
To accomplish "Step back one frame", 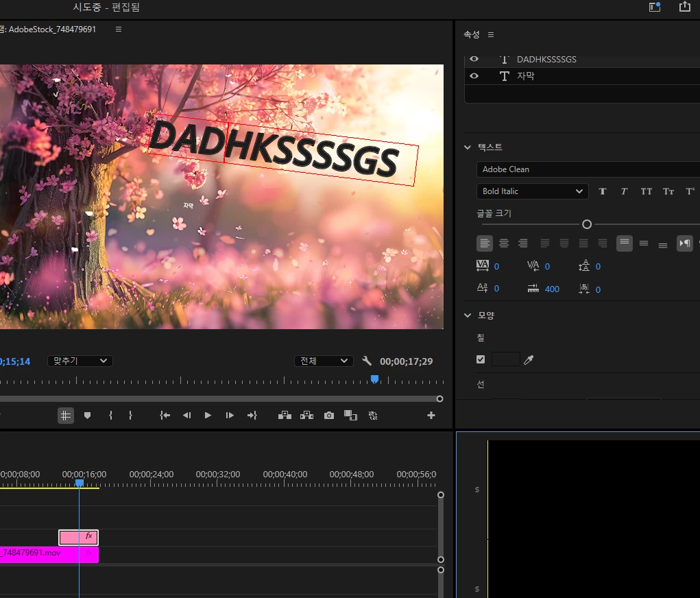I will pyautogui.click(x=186, y=416).
